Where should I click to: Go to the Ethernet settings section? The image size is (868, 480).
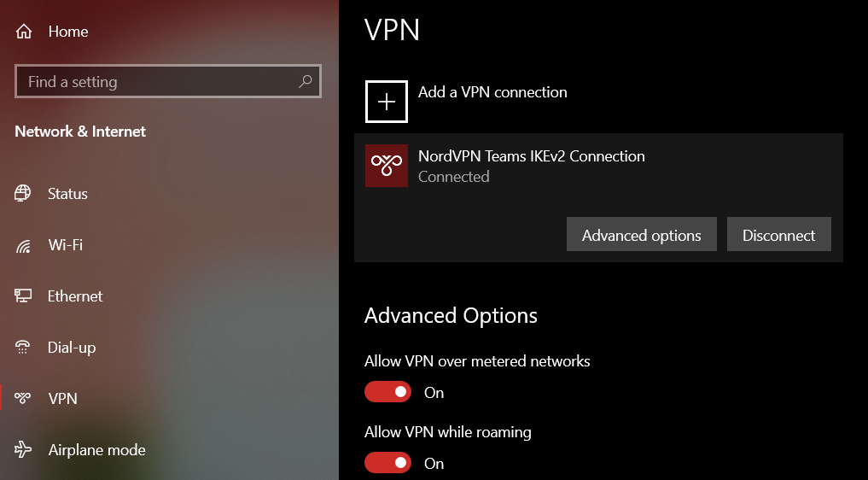point(75,296)
